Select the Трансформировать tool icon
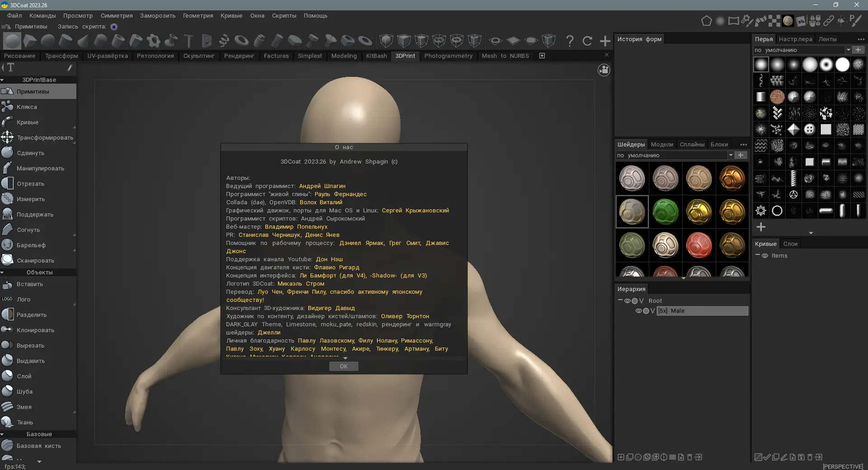The width and height of the screenshot is (868, 470). (7, 137)
